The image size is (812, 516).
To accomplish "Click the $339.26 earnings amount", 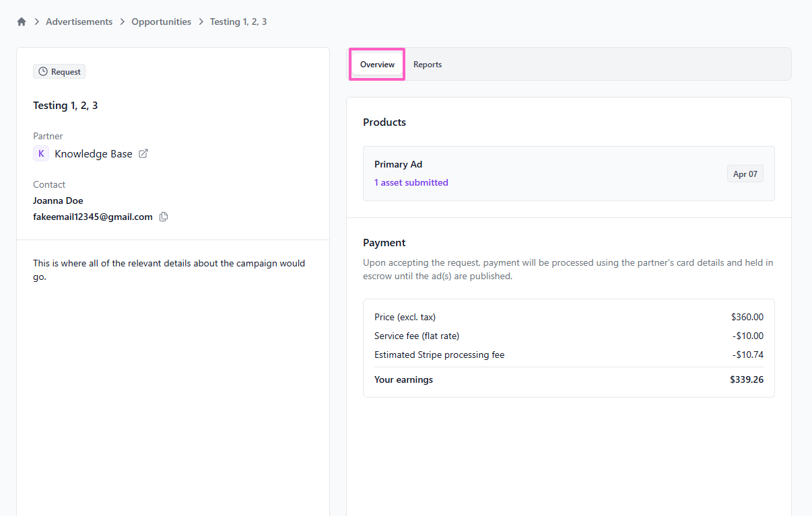I will (746, 379).
